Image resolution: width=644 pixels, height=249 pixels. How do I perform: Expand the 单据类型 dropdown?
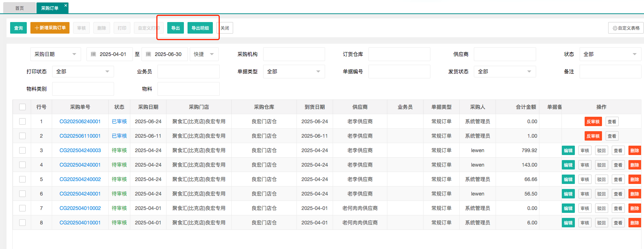pyautogui.click(x=294, y=72)
